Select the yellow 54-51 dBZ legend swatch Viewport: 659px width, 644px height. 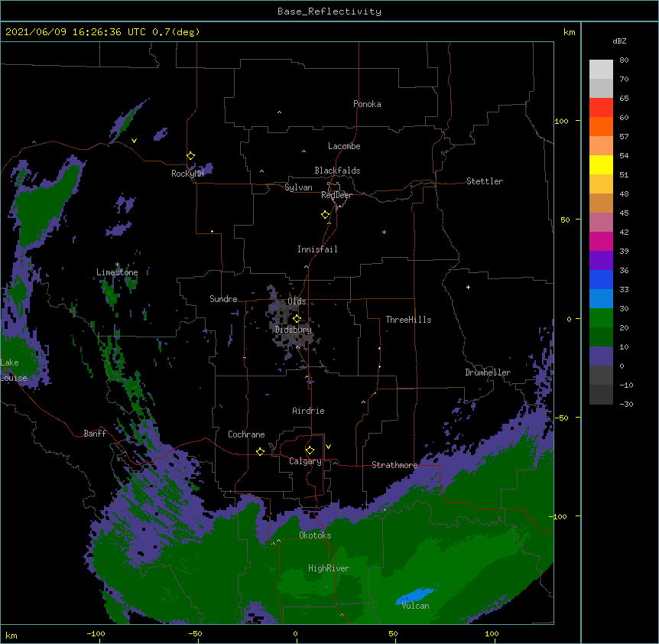point(601,164)
